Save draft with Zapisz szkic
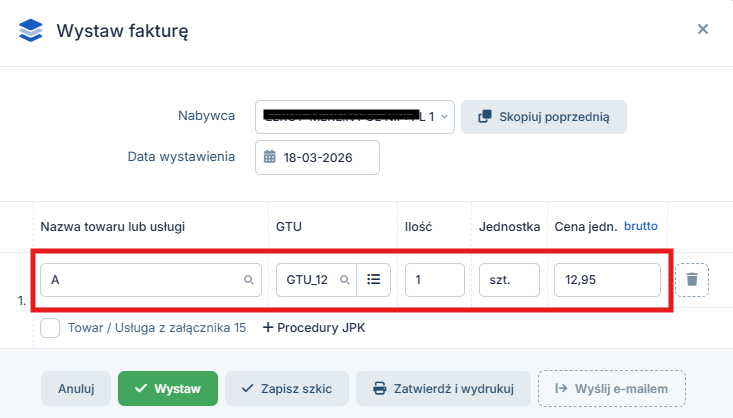 [287, 388]
